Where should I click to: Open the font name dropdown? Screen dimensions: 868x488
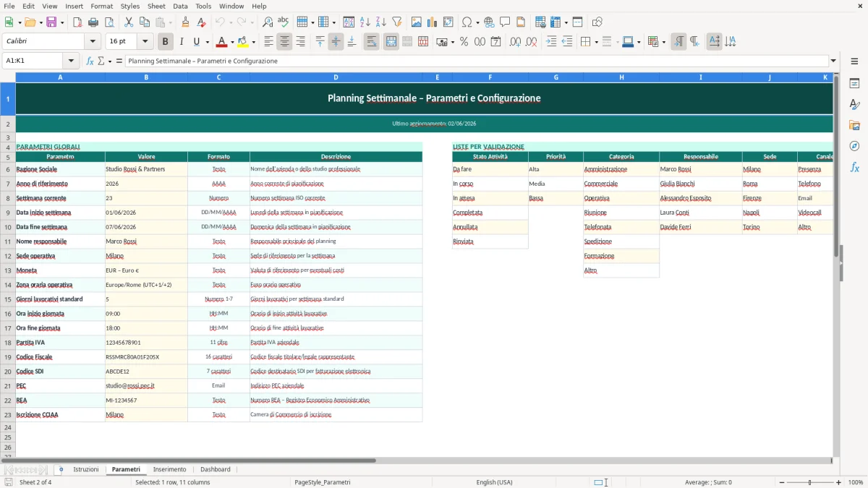pyautogui.click(x=93, y=42)
